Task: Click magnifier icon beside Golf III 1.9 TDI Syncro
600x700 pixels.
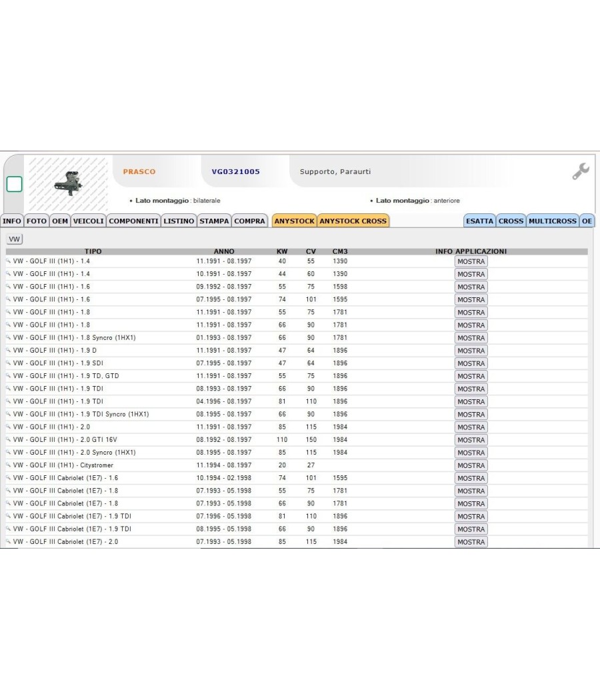Action: 8,414
